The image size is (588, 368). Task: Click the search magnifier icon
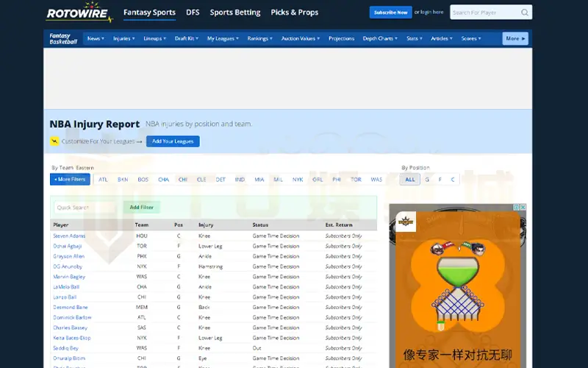coord(524,13)
